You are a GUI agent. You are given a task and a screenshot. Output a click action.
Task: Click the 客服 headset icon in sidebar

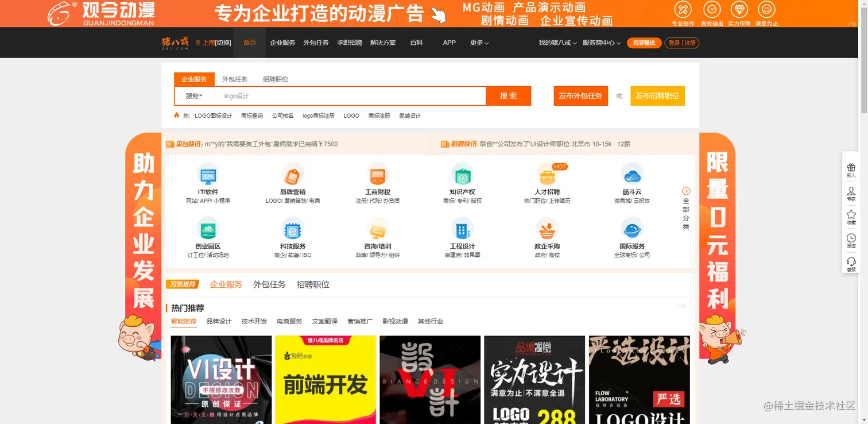[x=851, y=261]
